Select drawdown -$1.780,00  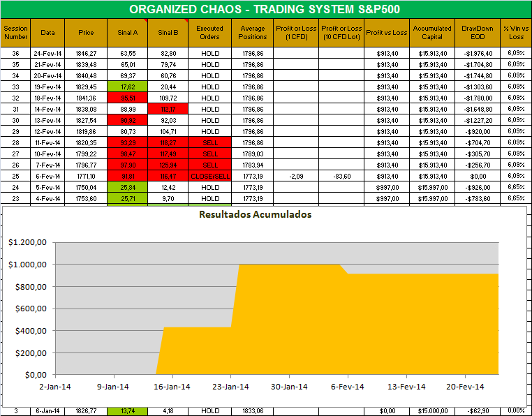478,98
